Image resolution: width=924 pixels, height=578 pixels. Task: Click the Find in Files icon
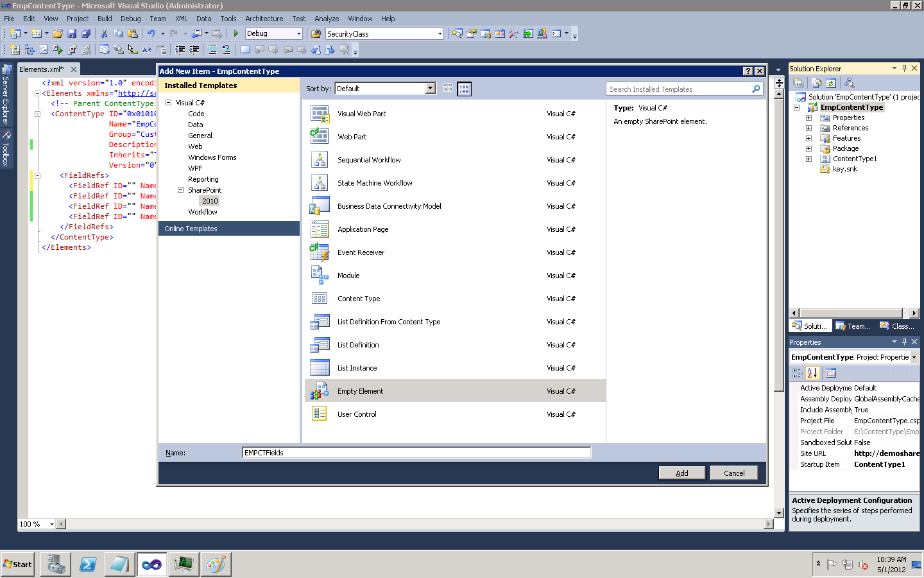click(316, 33)
